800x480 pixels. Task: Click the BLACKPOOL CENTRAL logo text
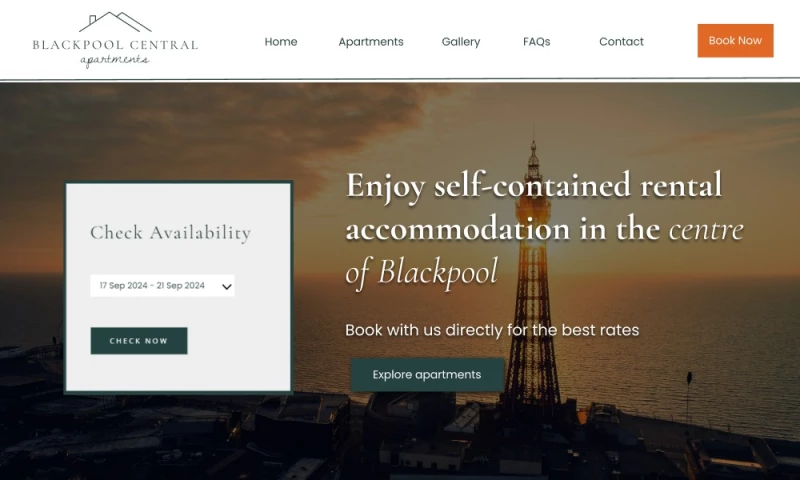point(115,45)
